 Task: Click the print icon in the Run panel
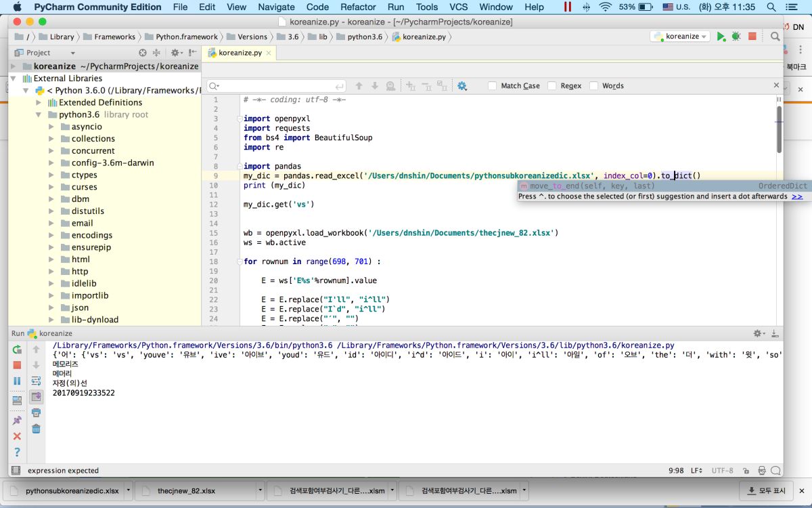pyautogui.click(x=37, y=412)
